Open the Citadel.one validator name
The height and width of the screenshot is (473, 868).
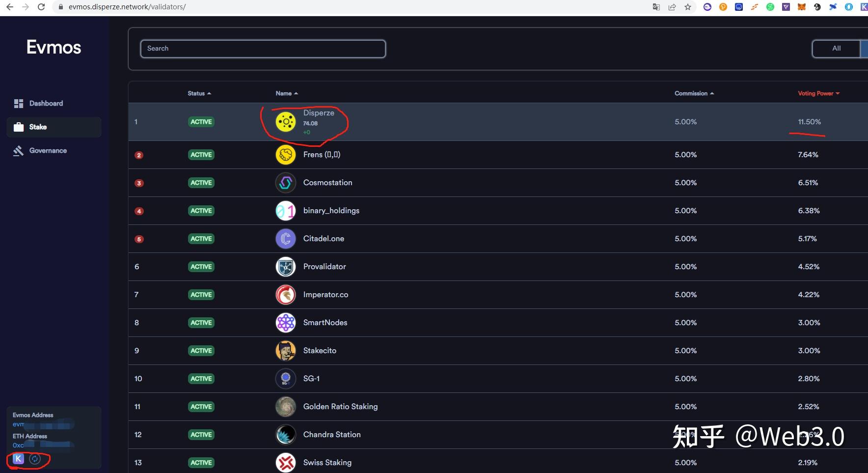point(324,239)
